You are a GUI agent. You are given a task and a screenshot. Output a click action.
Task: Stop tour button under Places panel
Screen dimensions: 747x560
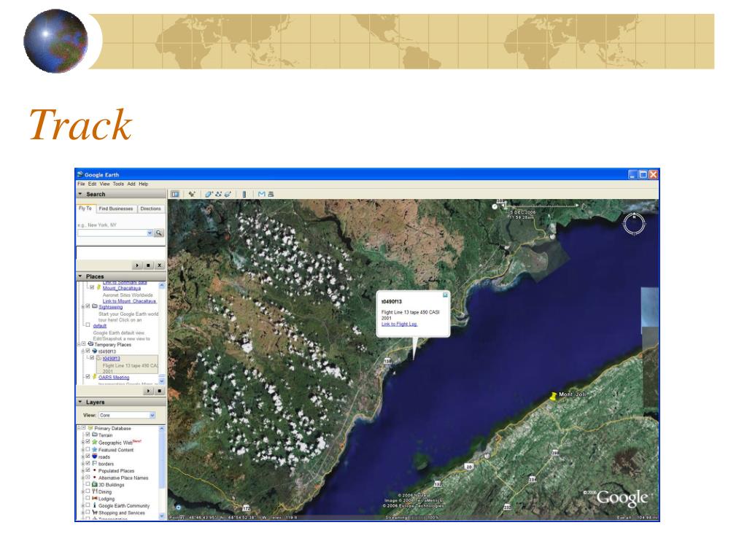coord(160,391)
